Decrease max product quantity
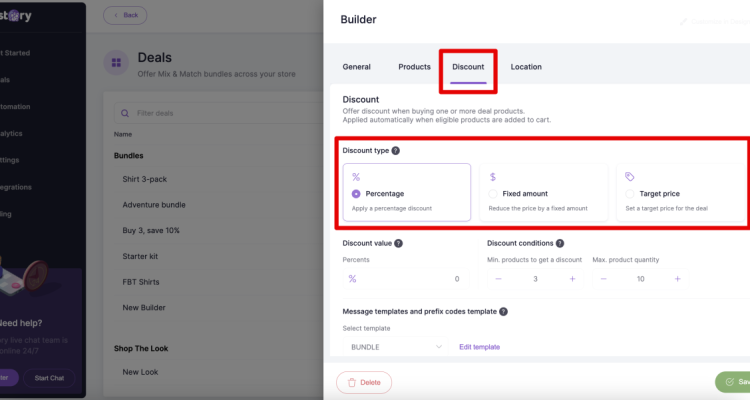The image size is (750, 400). point(604,279)
